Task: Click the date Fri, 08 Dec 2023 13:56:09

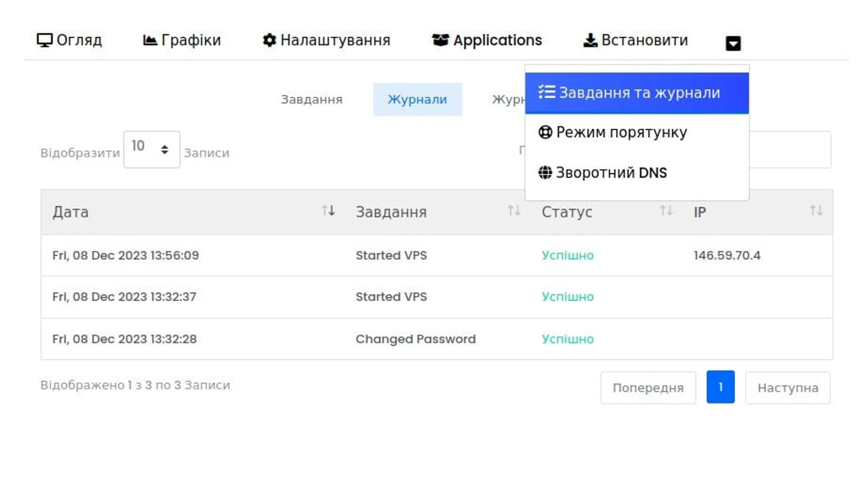Action: point(125,255)
